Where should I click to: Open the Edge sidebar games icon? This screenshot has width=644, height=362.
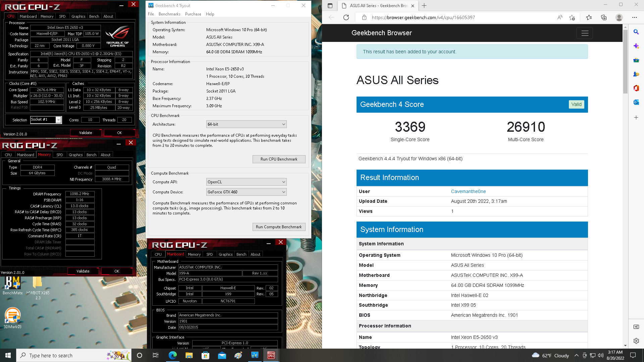pyautogui.click(x=636, y=74)
